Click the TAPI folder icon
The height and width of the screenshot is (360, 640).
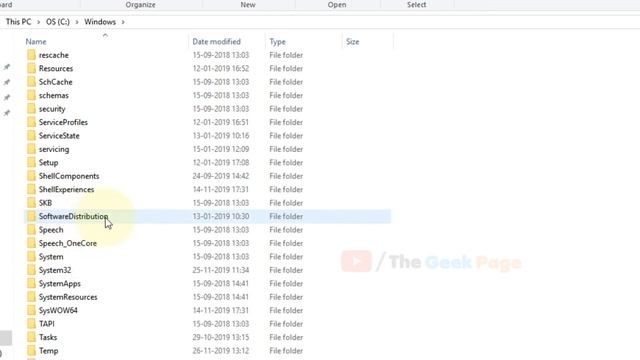click(31, 324)
